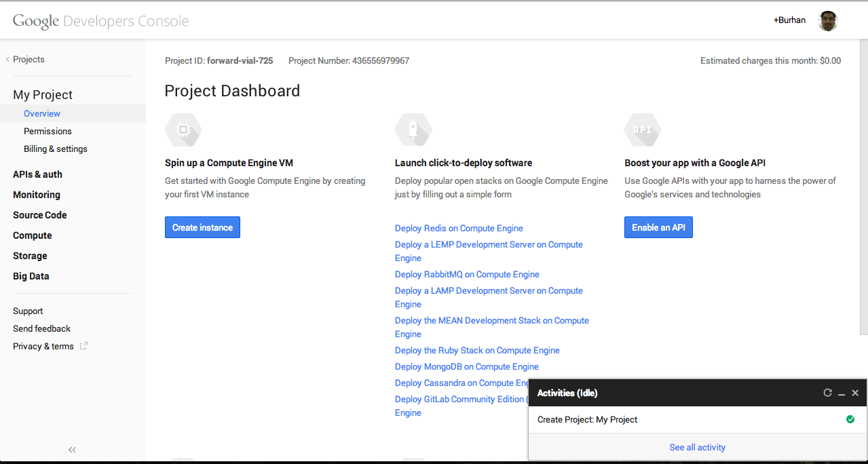Open +Burhan account link
Image resolution: width=868 pixels, height=464 pixels.
click(789, 20)
